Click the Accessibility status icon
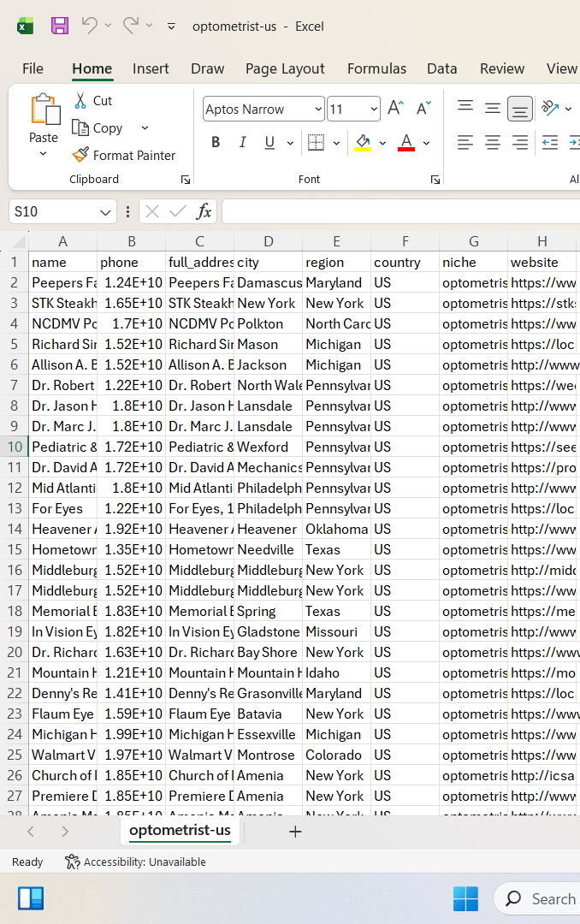 pos(72,862)
